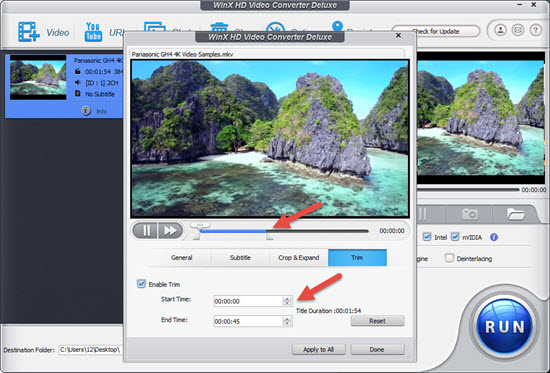Open the user account icon

[500, 31]
